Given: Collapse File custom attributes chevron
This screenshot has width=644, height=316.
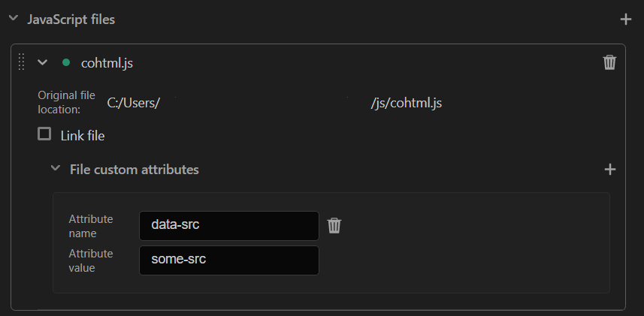Looking at the screenshot, I should click(x=55, y=168).
